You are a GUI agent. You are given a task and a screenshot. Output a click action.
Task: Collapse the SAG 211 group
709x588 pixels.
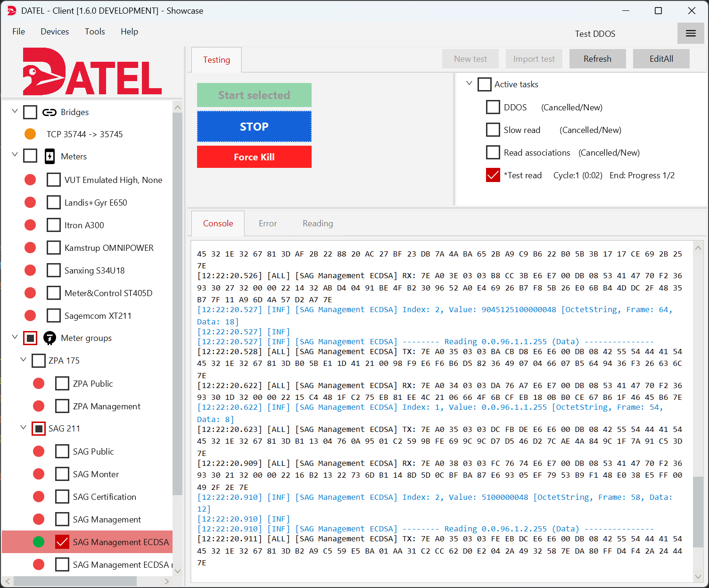coord(23,428)
